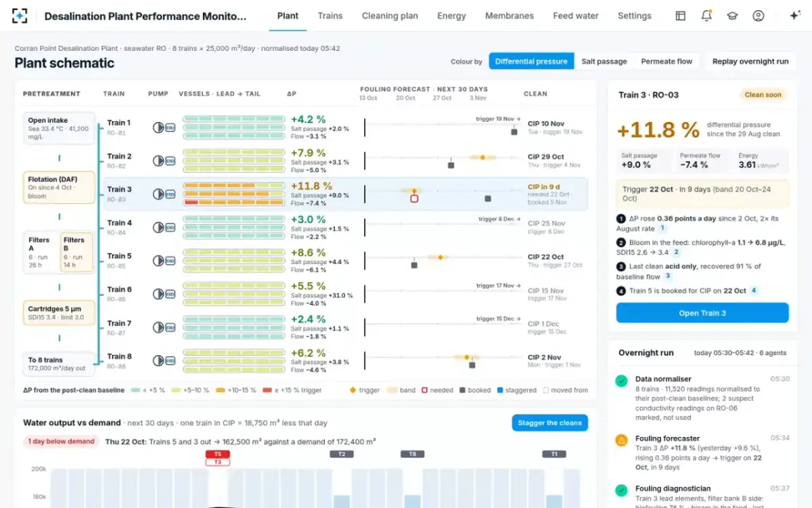Open the Cleaning plan tab
The image size is (812, 508).
390,16
